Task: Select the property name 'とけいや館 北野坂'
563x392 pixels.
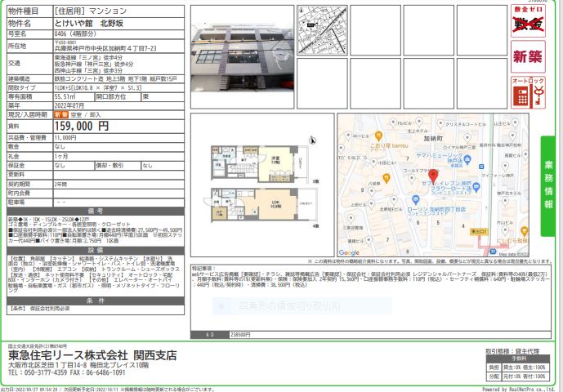Action: pos(89,24)
